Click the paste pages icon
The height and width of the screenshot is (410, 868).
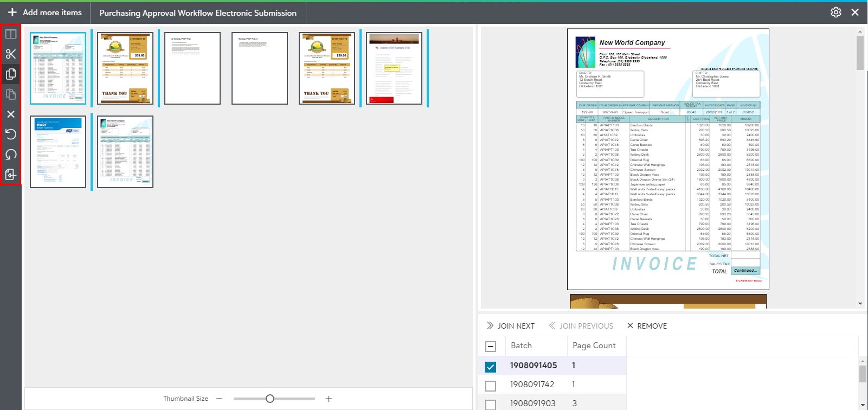tap(11, 94)
